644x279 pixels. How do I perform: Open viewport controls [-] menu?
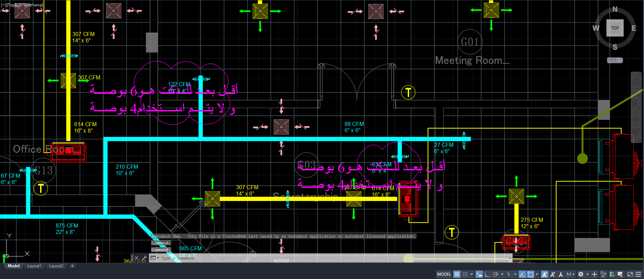4,5
